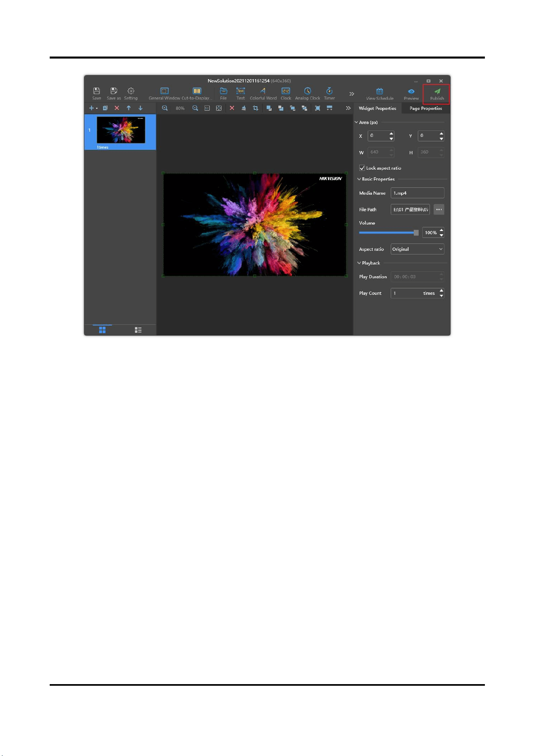Viewport: 535px width, 756px height.
Task: Toggle Lock aspect ratio checkbox
Action: click(362, 168)
